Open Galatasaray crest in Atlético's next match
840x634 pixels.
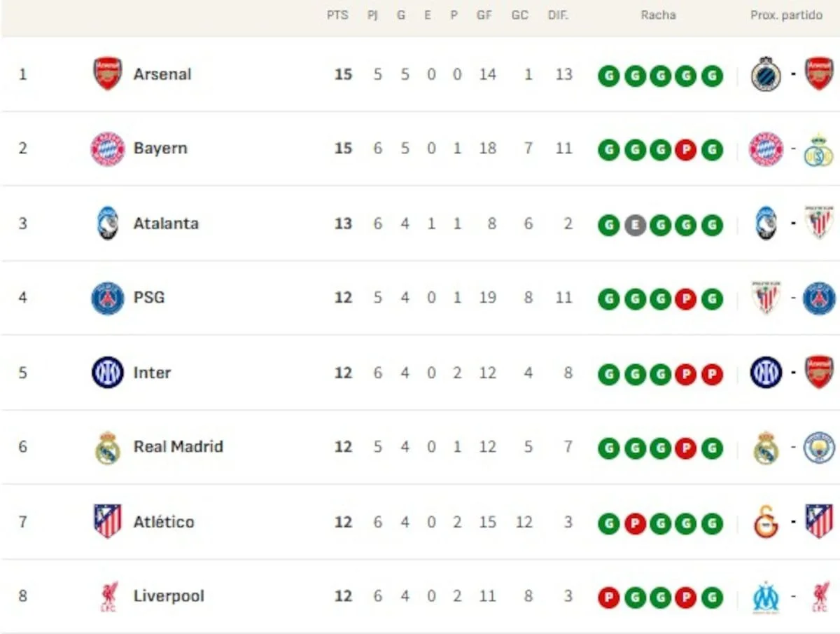(766, 522)
